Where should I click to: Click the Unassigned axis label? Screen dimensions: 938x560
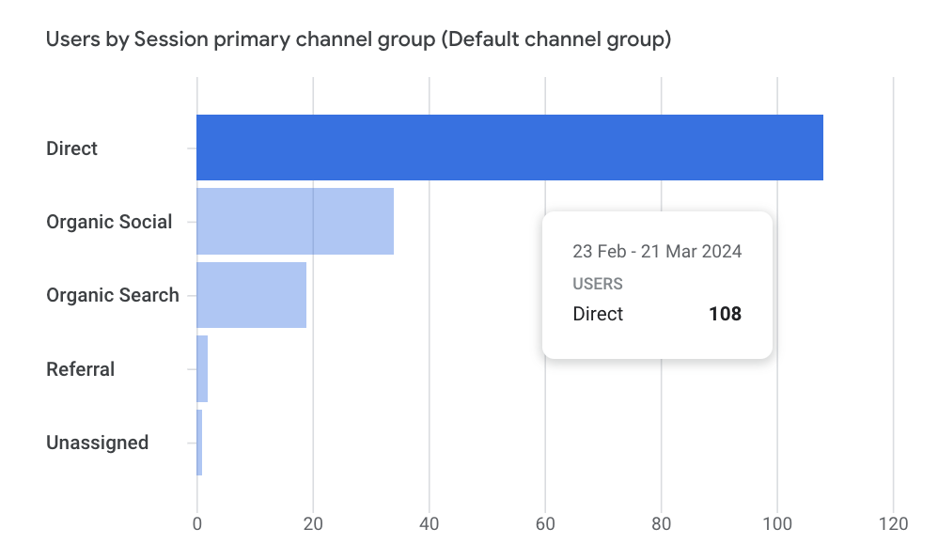pos(98,443)
